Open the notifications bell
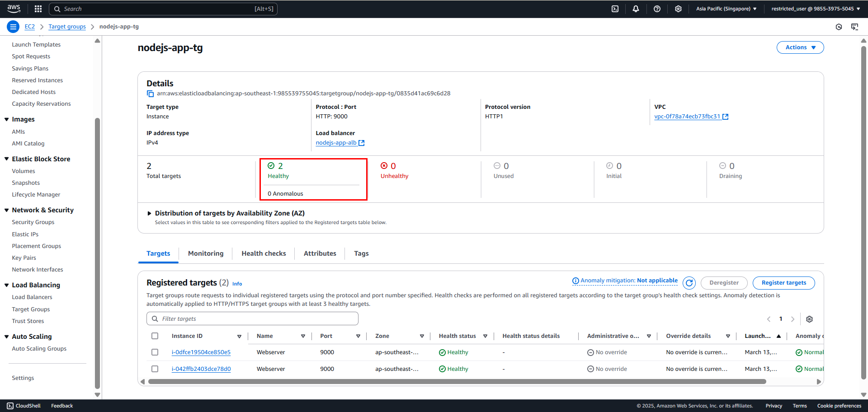This screenshot has width=868, height=412. tap(636, 9)
